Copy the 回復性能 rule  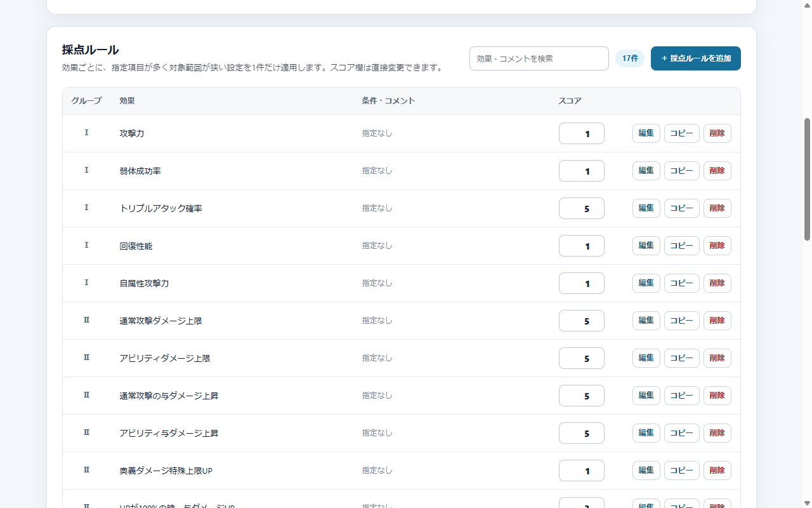[x=681, y=246]
